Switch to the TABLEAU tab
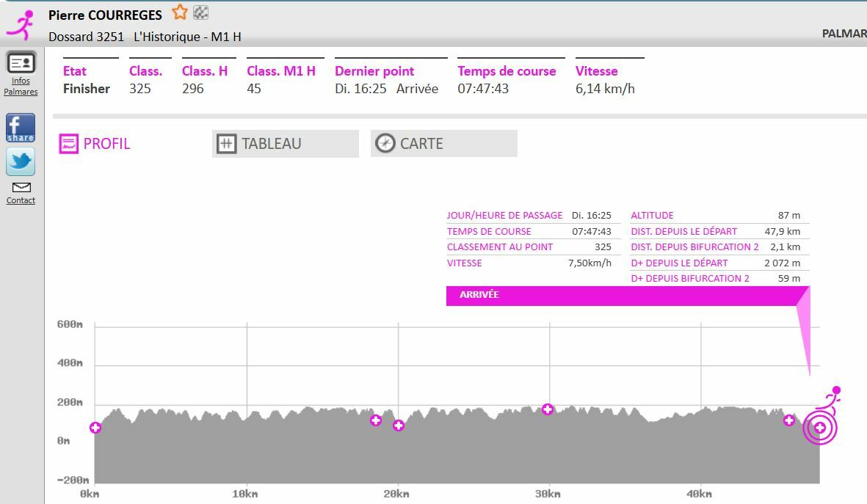Image resolution: width=867 pixels, height=504 pixels. [285, 144]
